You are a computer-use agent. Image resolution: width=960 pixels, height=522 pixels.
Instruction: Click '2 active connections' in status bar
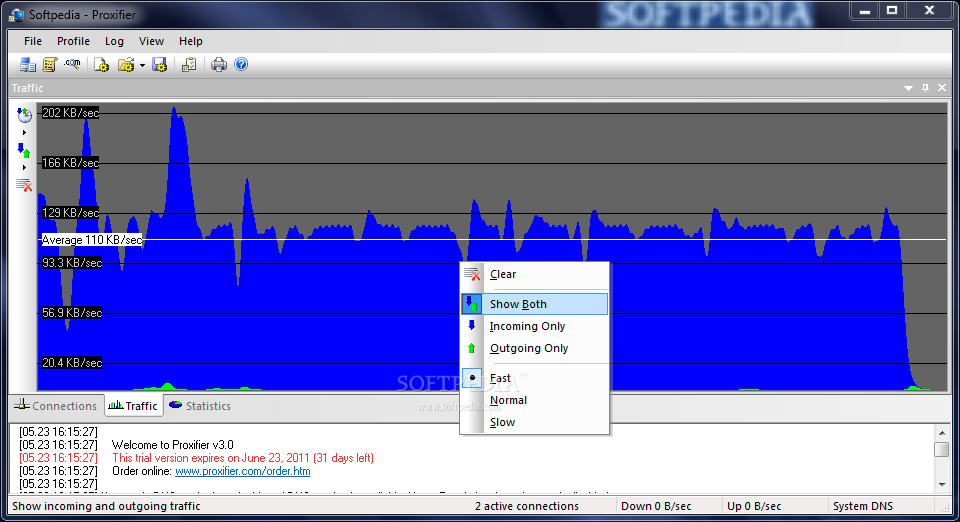(x=527, y=506)
